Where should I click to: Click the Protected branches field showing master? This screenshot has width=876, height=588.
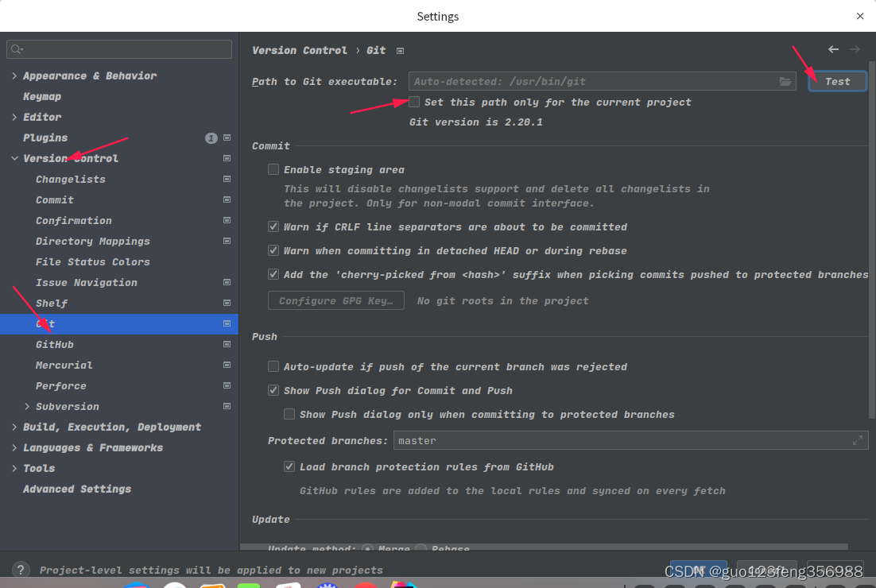coord(630,440)
